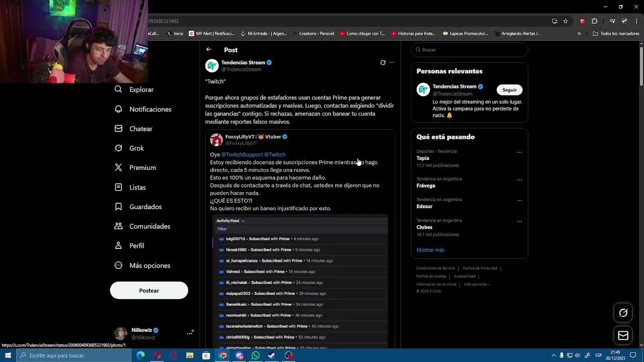The width and height of the screenshot is (644, 362).
Task: Open MP Alert bookmark
Action: (212, 34)
